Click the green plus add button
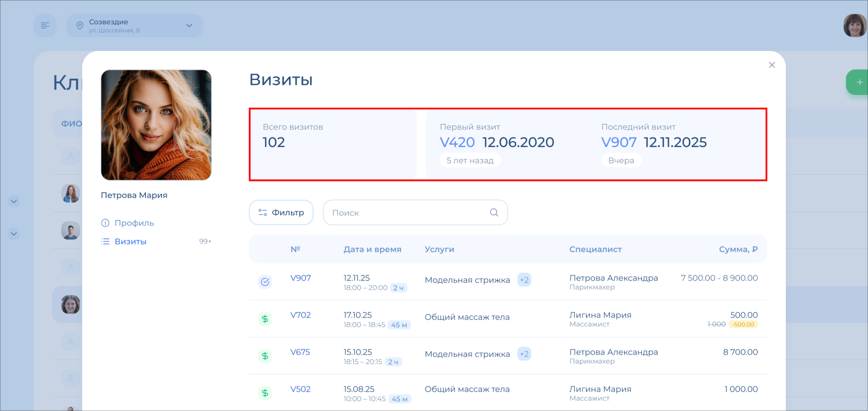 pyautogui.click(x=859, y=82)
